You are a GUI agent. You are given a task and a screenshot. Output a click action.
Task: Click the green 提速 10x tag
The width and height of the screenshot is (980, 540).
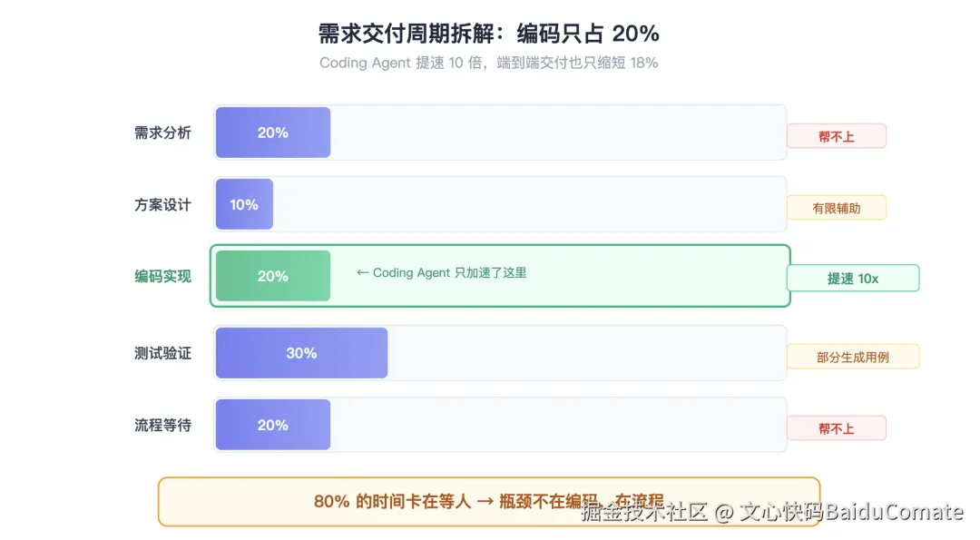tap(853, 278)
